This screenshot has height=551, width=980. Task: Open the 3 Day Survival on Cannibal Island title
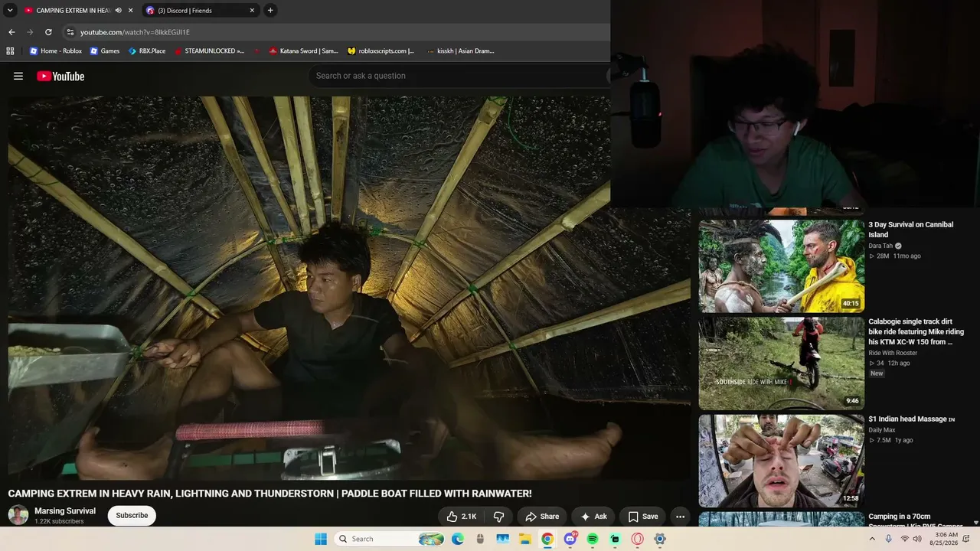[x=911, y=230]
